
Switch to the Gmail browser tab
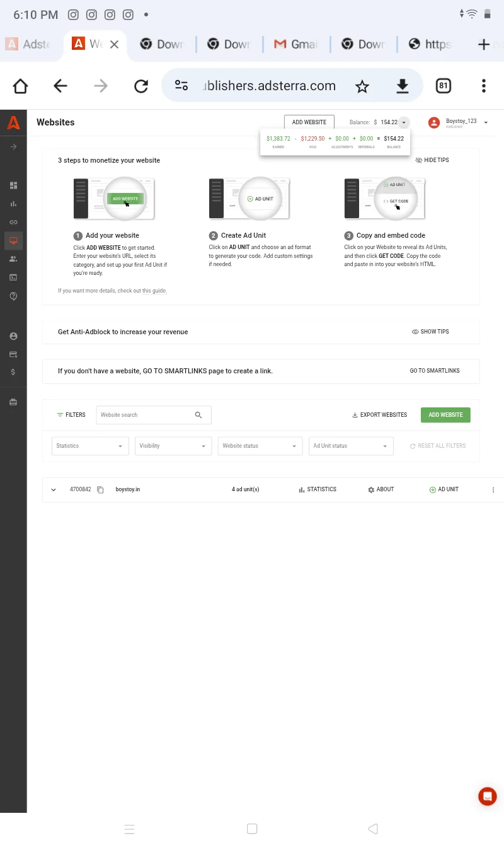tap(296, 44)
